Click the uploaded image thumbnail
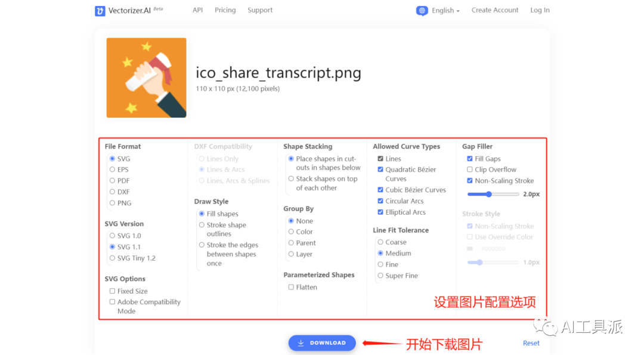The width and height of the screenshot is (644, 355). point(146,78)
